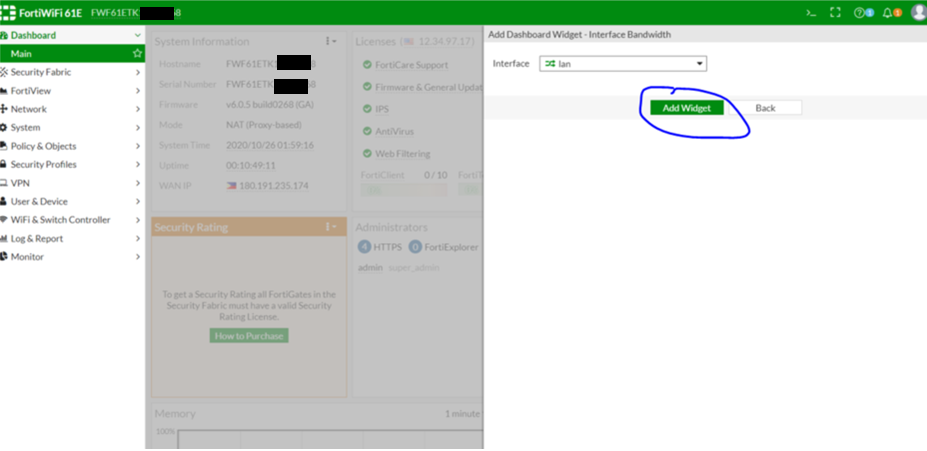Click the Firmware & General Updates license
This screenshot has width=927, height=451.
pos(429,87)
